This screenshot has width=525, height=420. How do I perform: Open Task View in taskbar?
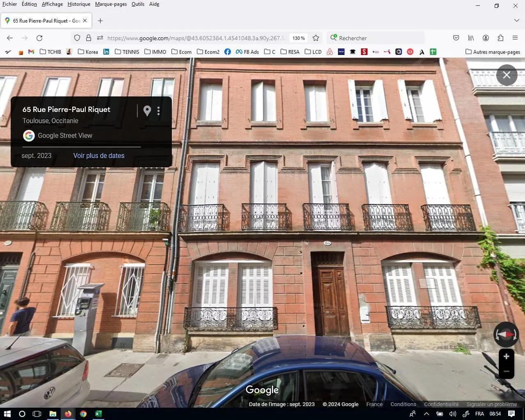pyautogui.click(x=37, y=414)
